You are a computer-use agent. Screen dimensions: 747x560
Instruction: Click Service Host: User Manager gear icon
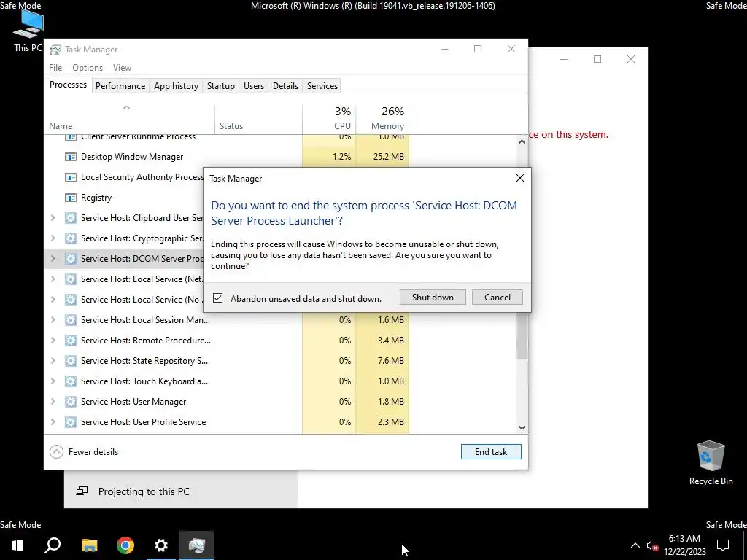pos(71,402)
